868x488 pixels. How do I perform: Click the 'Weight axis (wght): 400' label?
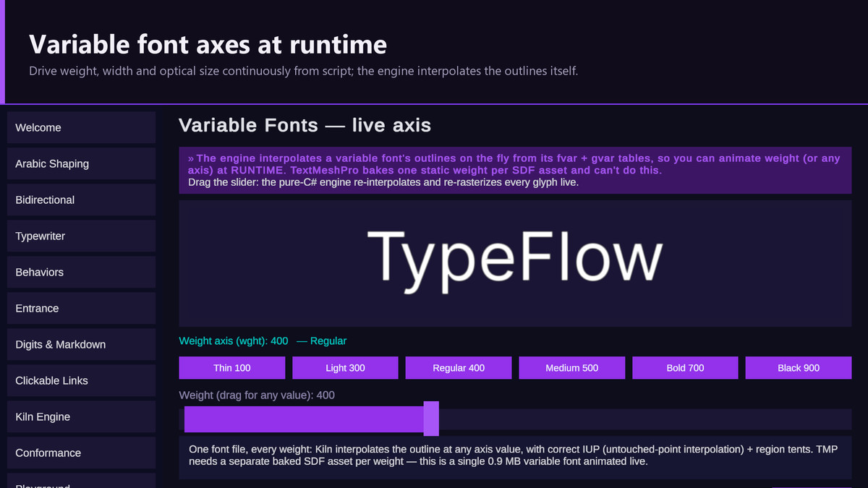click(x=234, y=341)
